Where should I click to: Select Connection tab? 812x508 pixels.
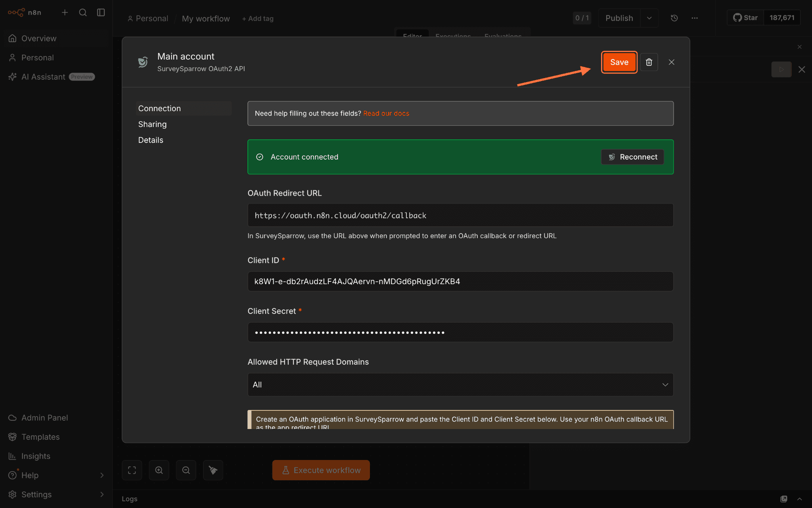point(184,108)
